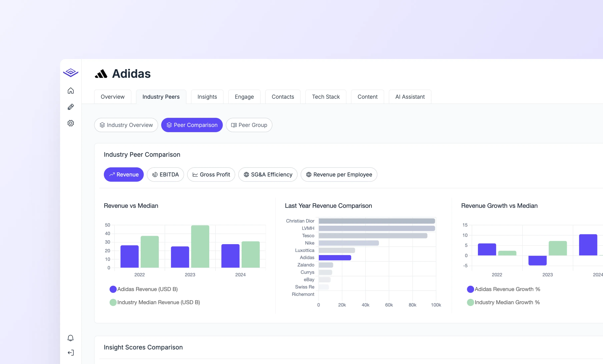
Task: Open the Contacts tab
Action: coord(283,97)
